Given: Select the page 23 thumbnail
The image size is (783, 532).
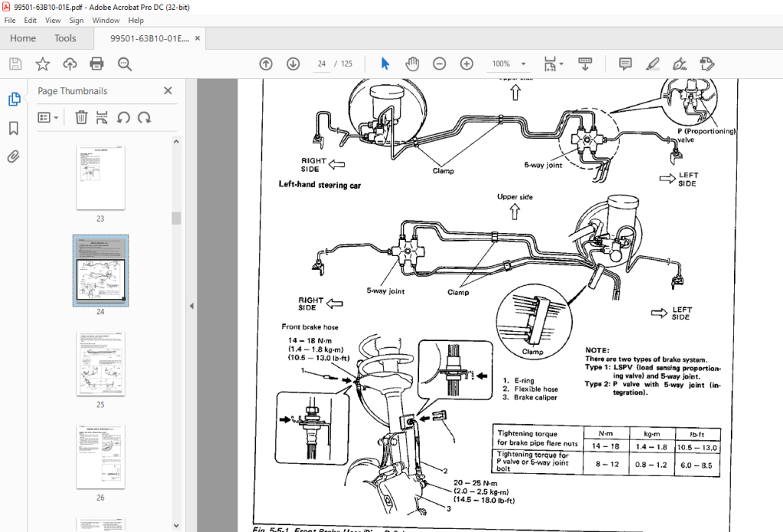Looking at the screenshot, I should 100,177.
